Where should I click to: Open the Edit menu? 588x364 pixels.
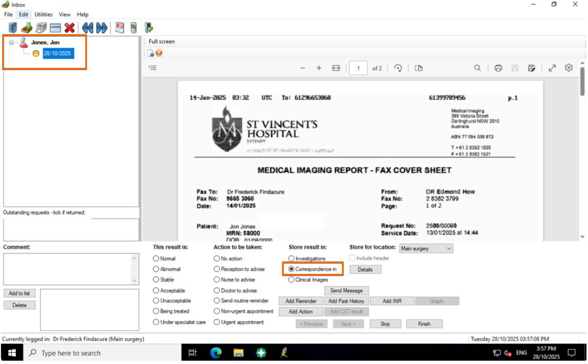pyautogui.click(x=24, y=14)
